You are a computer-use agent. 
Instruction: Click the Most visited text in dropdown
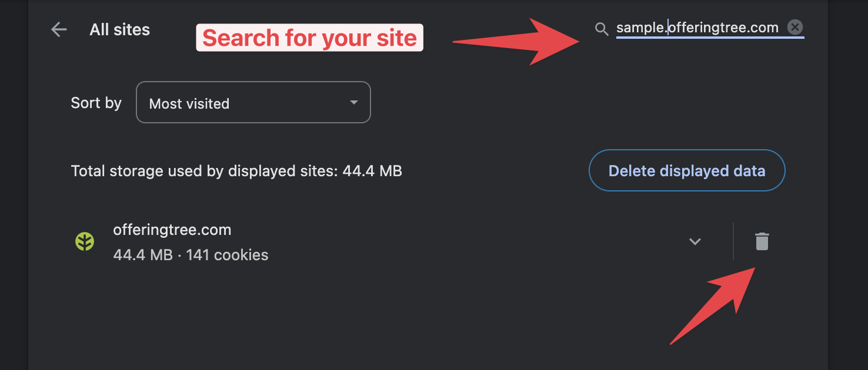[189, 104]
